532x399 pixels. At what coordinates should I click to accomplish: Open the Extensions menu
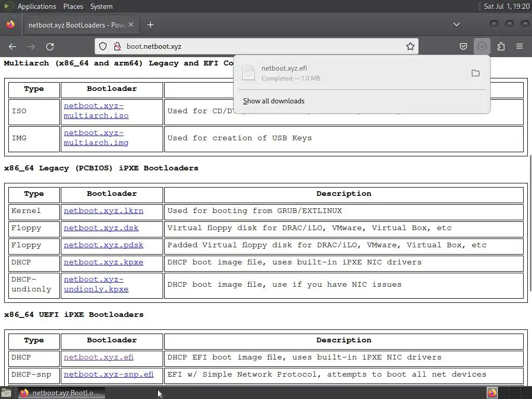coord(501,46)
